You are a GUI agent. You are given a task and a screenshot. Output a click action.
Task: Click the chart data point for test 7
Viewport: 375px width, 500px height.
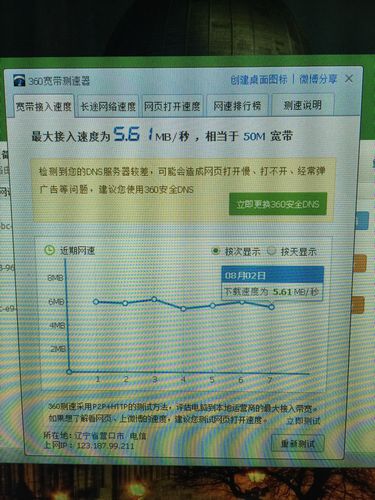click(x=271, y=307)
